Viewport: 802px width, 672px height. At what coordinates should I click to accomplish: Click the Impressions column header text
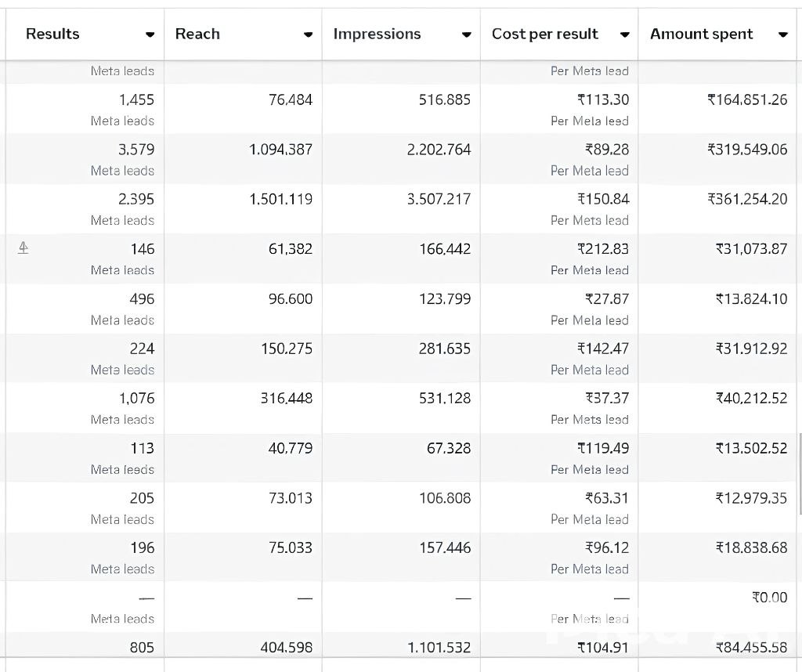point(377,34)
